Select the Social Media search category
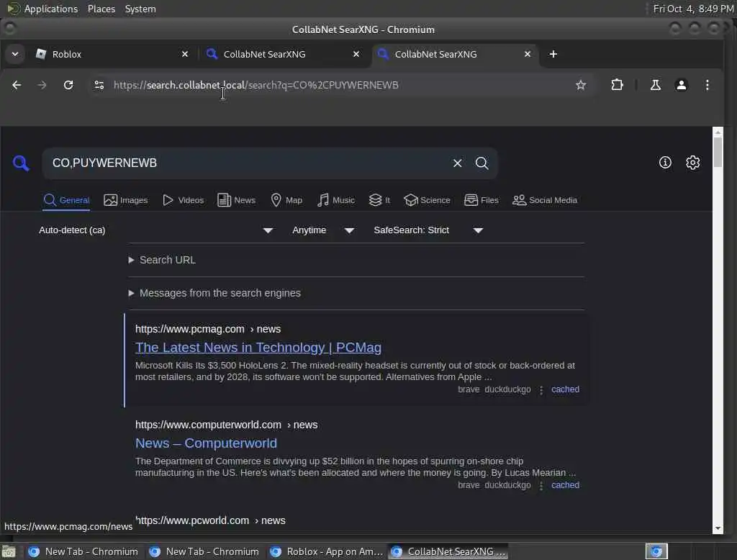 click(x=544, y=200)
